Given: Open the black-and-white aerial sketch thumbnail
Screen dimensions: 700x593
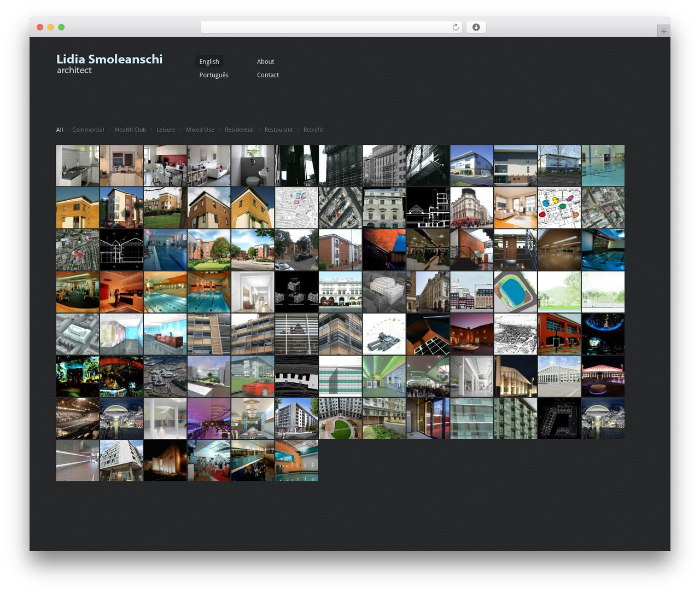Looking at the screenshot, I should pos(515,334).
